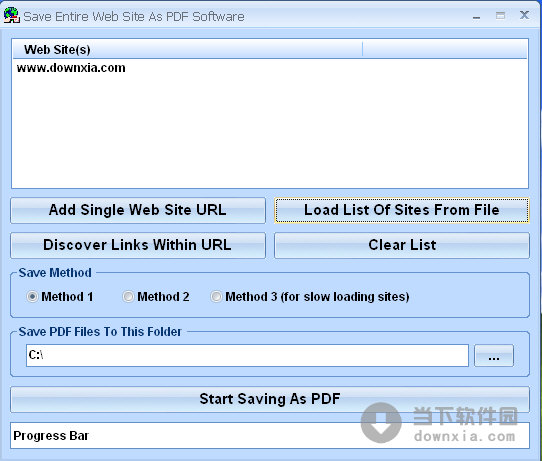
Task: Click the application globe icon in title bar
Action: pos(11,16)
